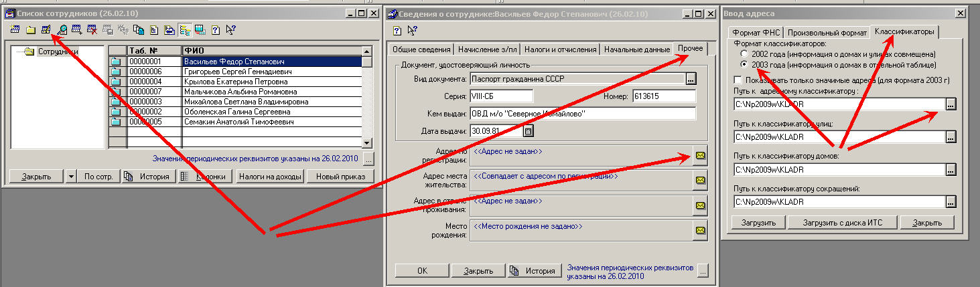Browse document type ellipsis button

pos(691,79)
